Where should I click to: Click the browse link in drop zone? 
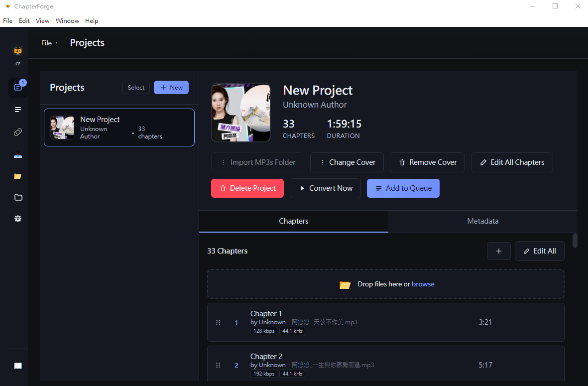pyautogui.click(x=423, y=284)
